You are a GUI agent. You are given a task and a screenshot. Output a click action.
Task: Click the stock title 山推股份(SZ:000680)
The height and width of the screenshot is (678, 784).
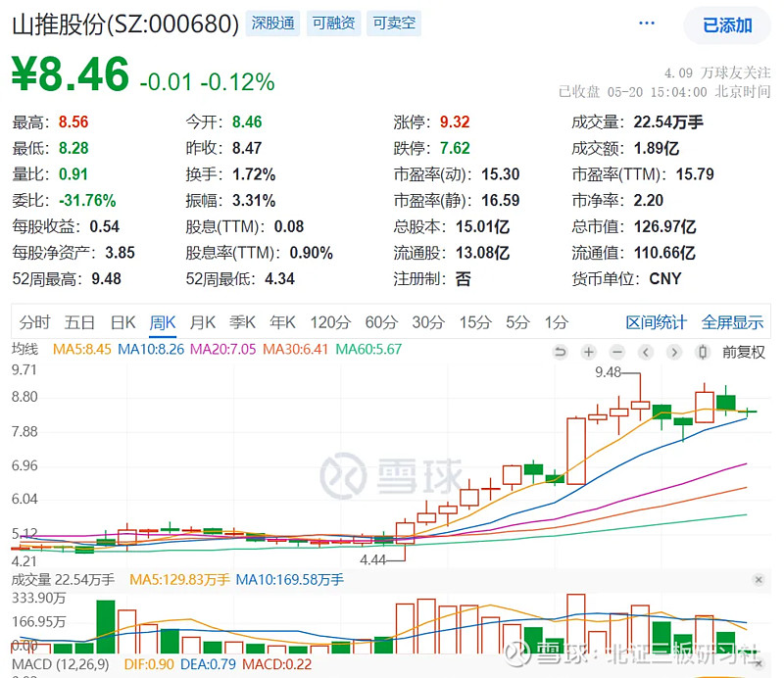coord(125,24)
